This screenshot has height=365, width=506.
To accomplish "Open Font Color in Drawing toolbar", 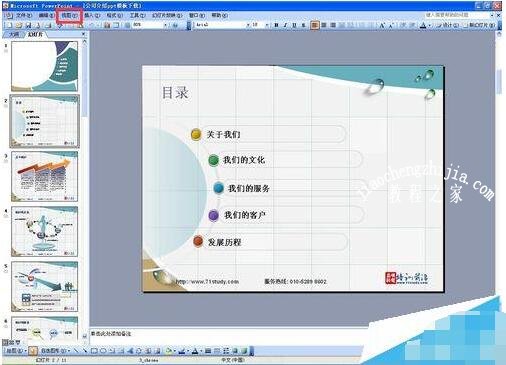I will pos(195,351).
